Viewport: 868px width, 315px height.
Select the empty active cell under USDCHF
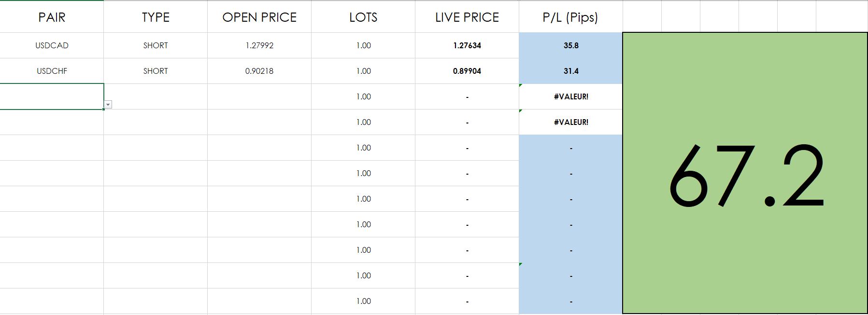pyautogui.click(x=52, y=96)
